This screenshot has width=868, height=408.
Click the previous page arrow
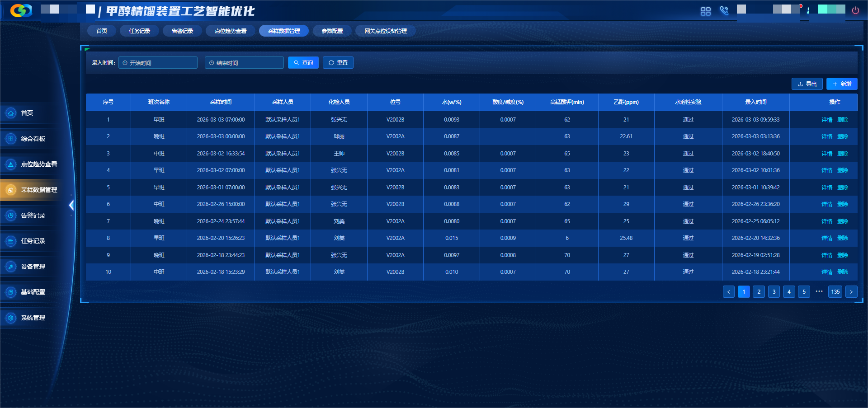tap(728, 292)
